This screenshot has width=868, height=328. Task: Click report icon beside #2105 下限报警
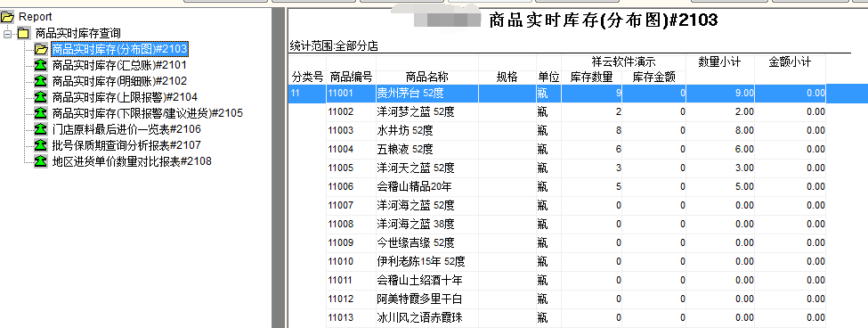(x=40, y=113)
